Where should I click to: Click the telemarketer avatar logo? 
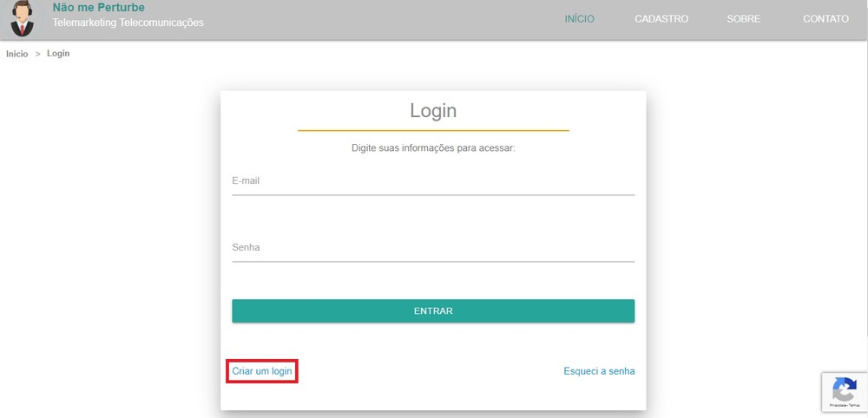pos(23,18)
